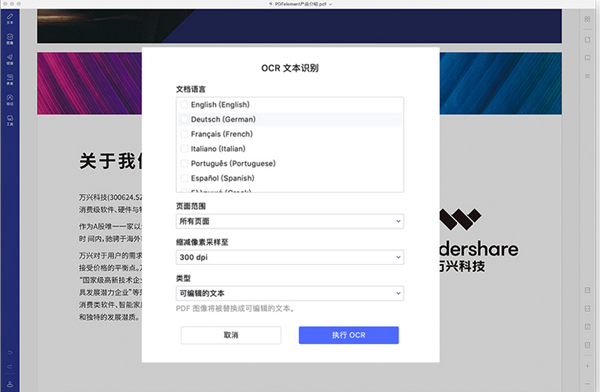Open the outline list icon on right bar
The width and height of the screenshot is (600, 392).
[587, 76]
